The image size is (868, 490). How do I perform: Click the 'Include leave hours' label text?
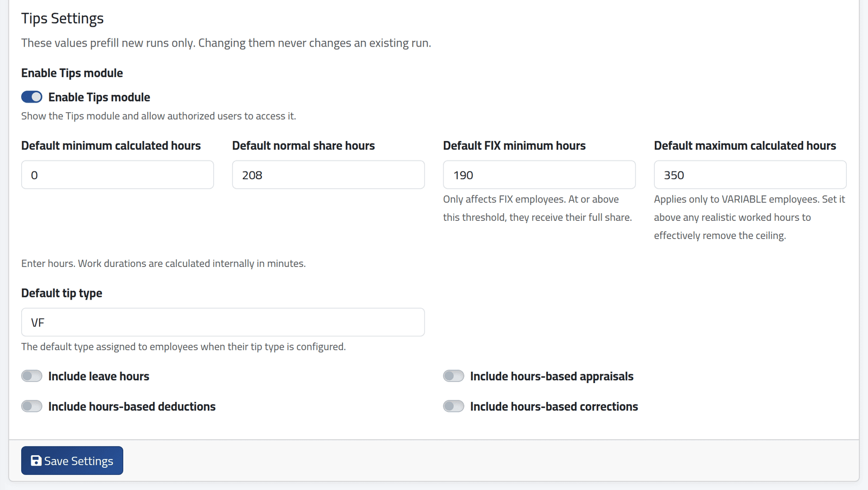coord(99,376)
